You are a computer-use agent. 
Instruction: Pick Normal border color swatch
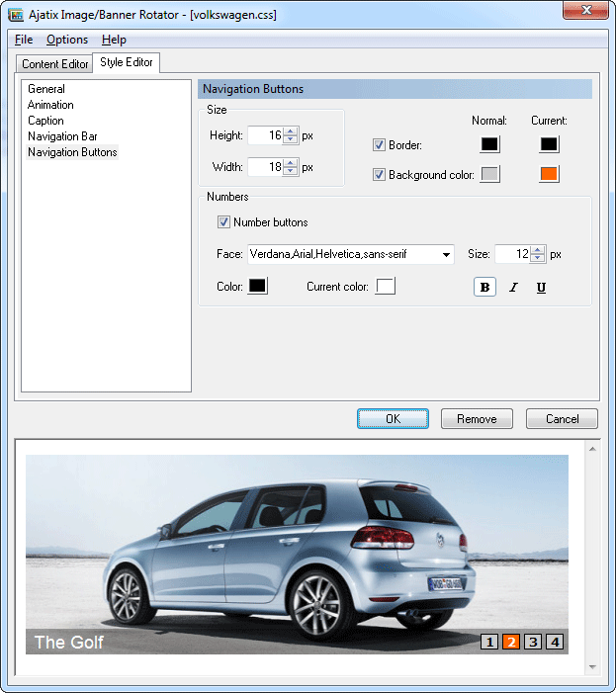pos(489,144)
